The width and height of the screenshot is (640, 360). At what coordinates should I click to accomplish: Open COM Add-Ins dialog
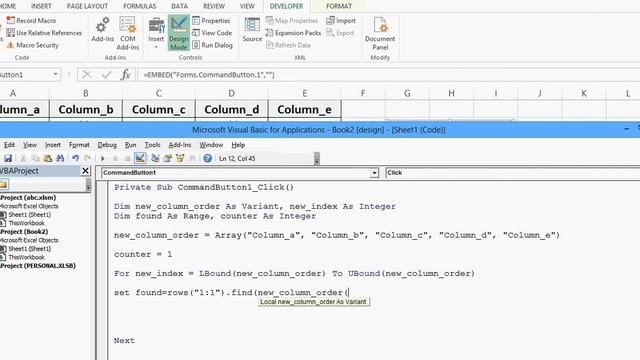(128, 33)
